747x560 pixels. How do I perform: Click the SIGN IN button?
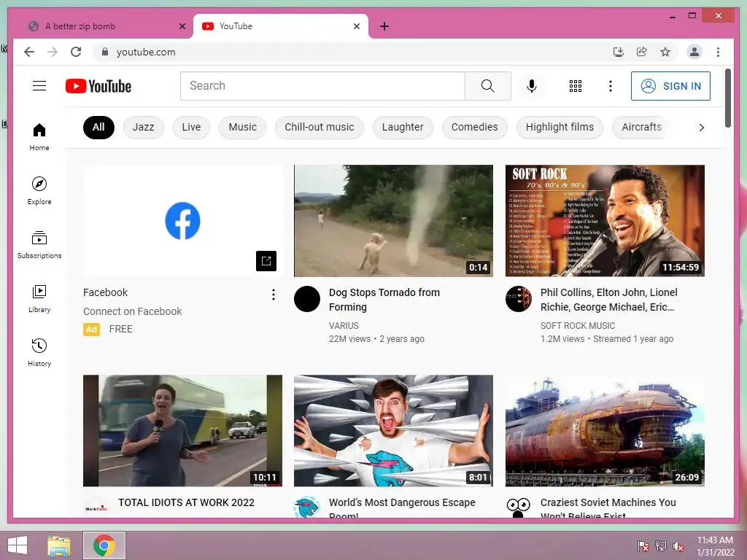pyautogui.click(x=670, y=86)
